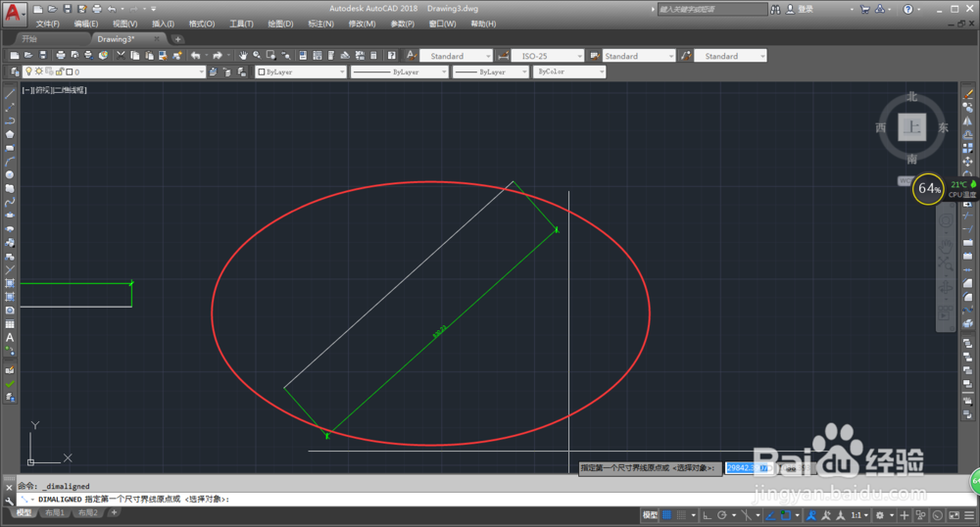
Task: Click the Help question mark in standard toolbar
Action: pyautogui.click(x=392, y=56)
